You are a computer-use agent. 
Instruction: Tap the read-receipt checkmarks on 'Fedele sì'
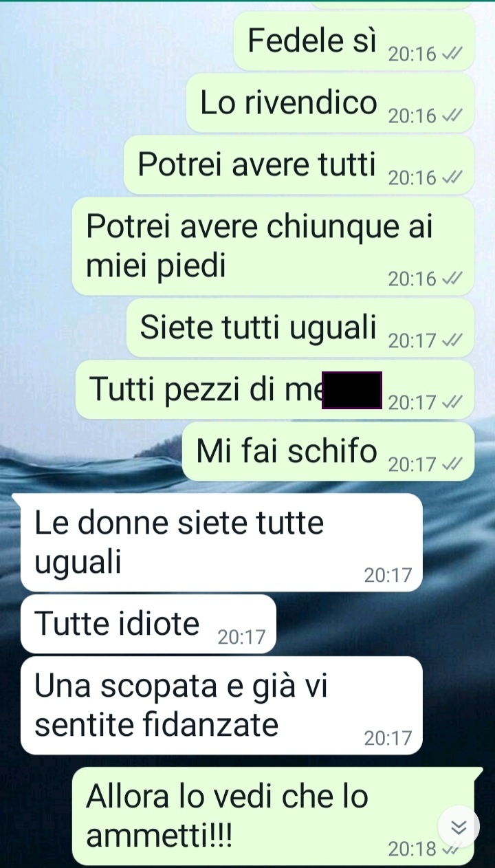coord(452,54)
